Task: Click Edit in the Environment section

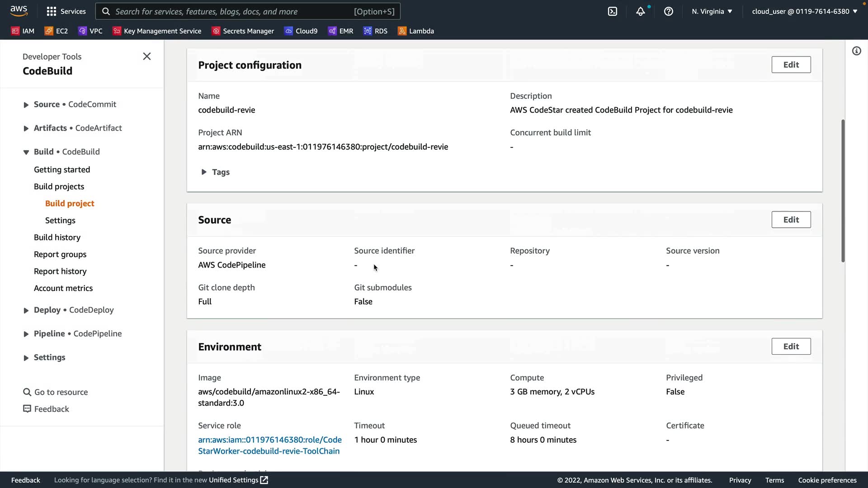Action: pyautogui.click(x=791, y=347)
